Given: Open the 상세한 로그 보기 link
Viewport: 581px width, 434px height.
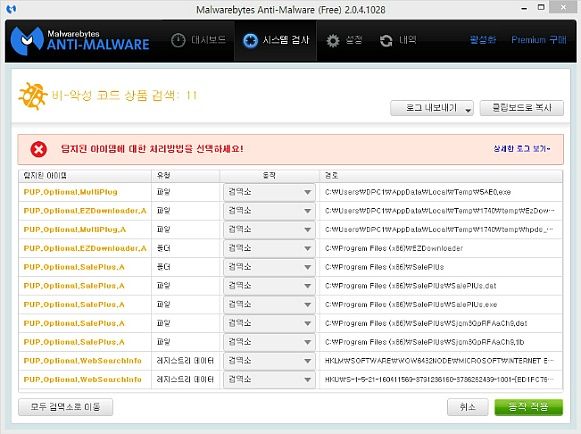Looking at the screenshot, I should [x=521, y=149].
